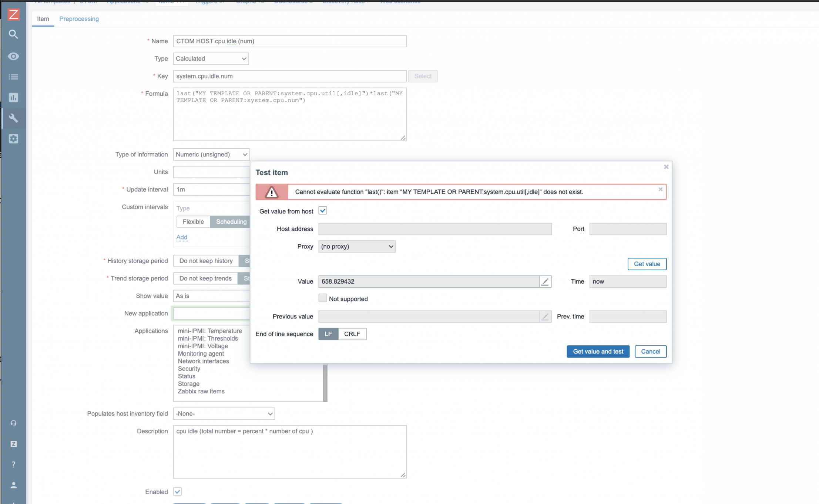Open Configuration wrench icon
This screenshot has width=819, height=504.
coord(13,118)
